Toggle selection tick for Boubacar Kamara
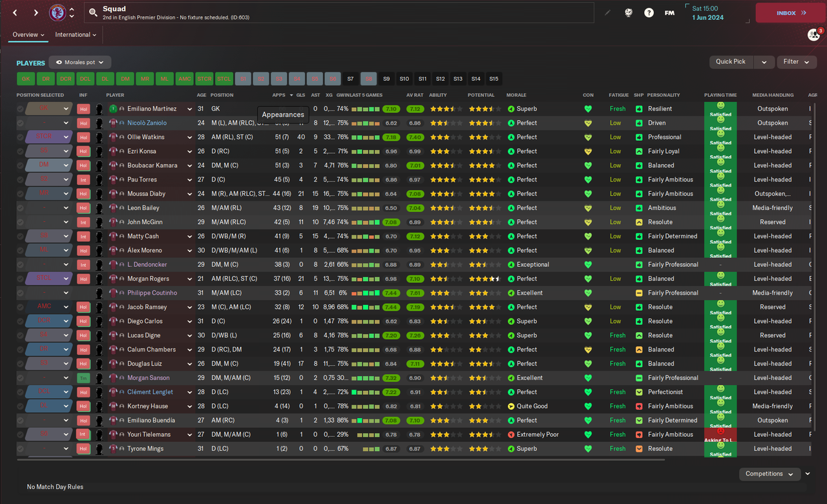Viewport: 827px width, 504px height. (20, 165)
